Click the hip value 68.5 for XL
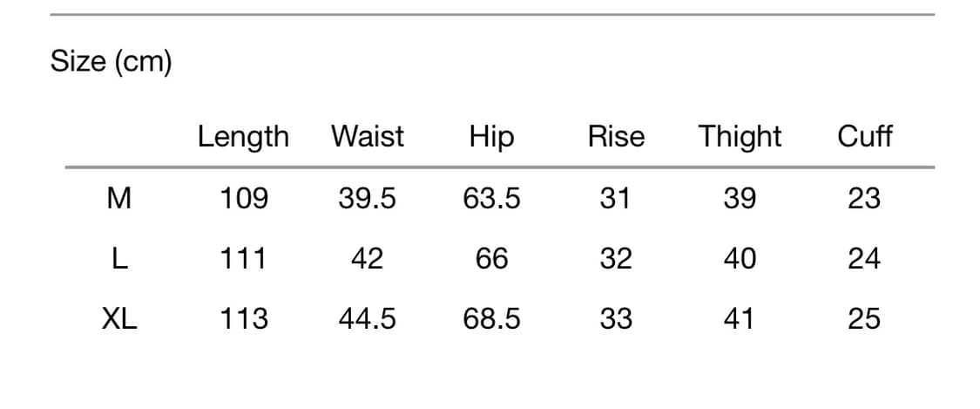Viewport: 980px width, 409px height. click(x=491, y=319)
